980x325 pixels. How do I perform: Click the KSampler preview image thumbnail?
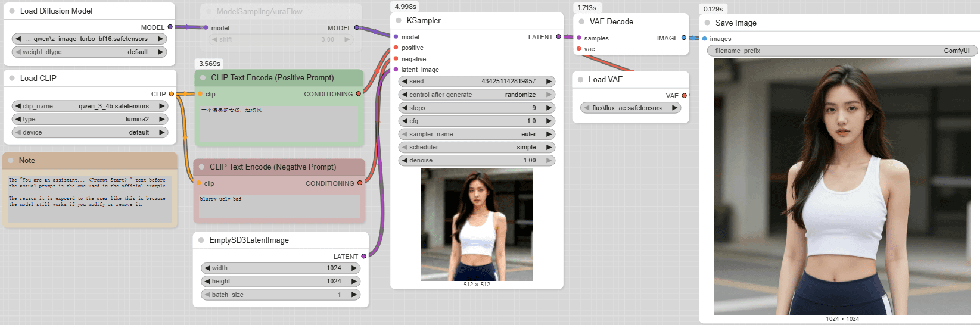click(x=477, y=224)
